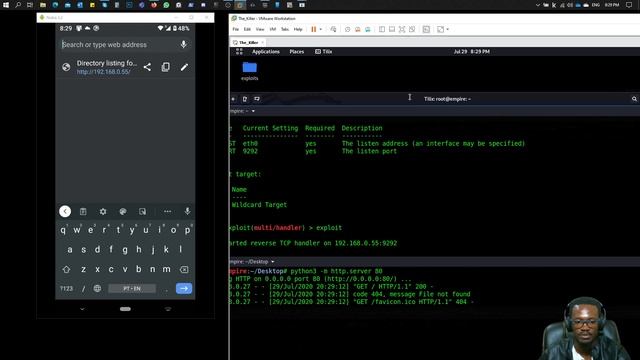
Task: Open Windows notification center icon
Action: (x=629, y=5)
